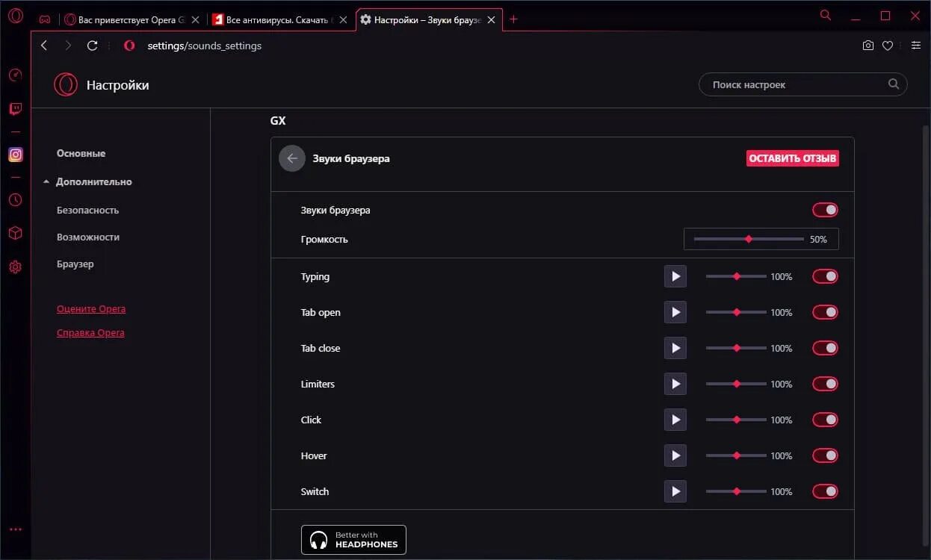Open Settings gear icon in sidebar
This screenshot has width=931, height=560.
click(15, 267)
